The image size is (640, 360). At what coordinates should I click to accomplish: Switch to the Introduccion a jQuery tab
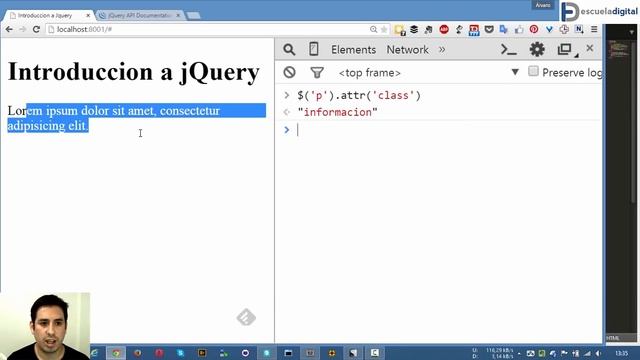coord(49,16)
